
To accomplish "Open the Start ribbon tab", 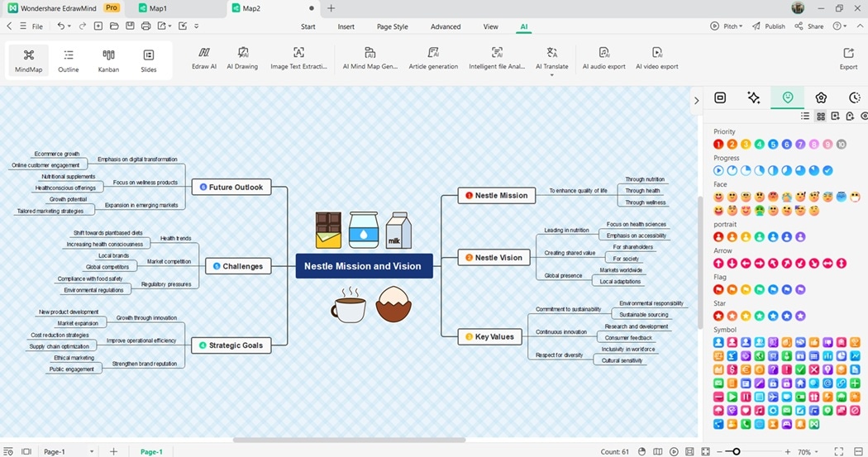I will tap(308, 26).
